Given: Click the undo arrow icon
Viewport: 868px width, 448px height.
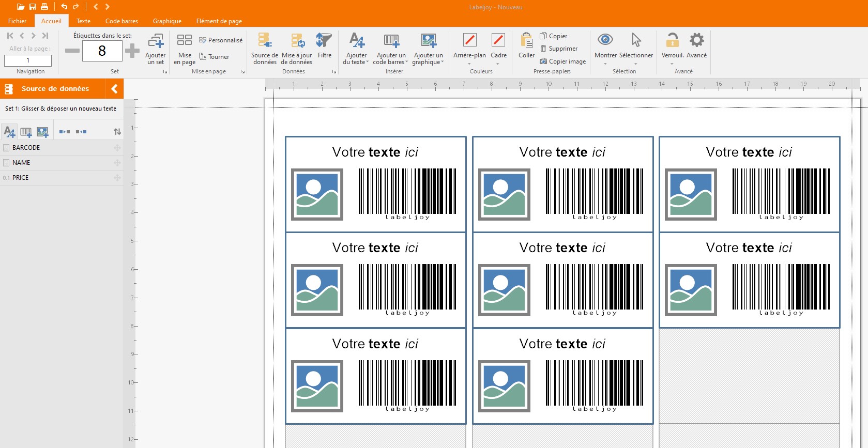Looking at the screenshot, I should pos(64,7).
